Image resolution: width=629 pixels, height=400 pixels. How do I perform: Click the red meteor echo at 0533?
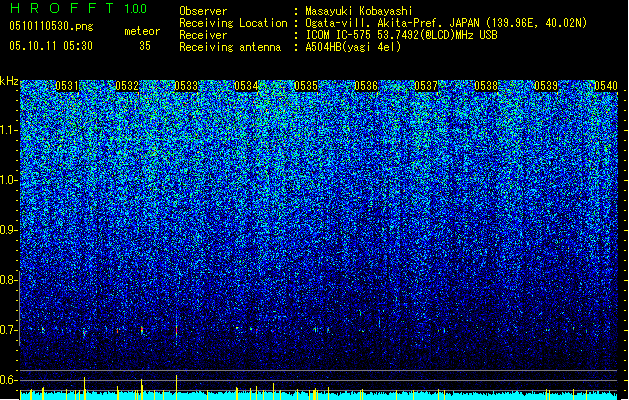pyautogui.click(x=177, y=330)
